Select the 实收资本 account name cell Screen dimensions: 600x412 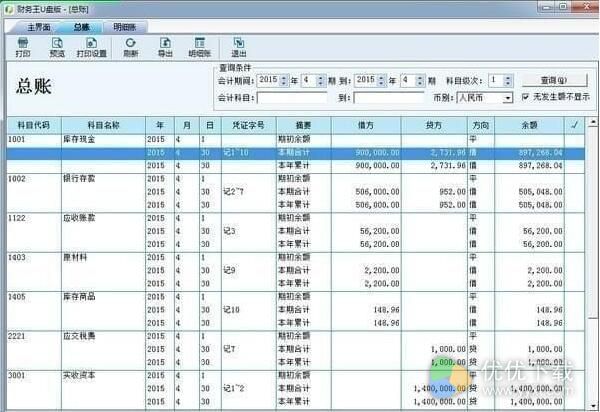[103, 376]
